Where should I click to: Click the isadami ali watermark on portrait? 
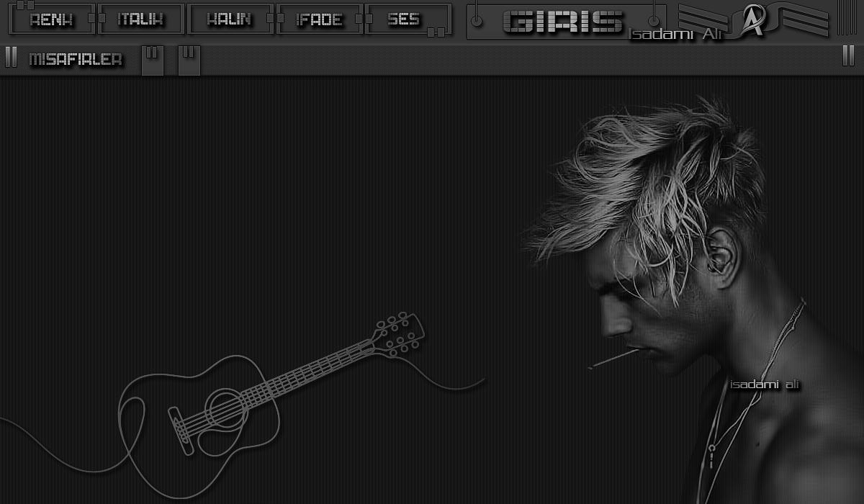click(x=765, y=384)
